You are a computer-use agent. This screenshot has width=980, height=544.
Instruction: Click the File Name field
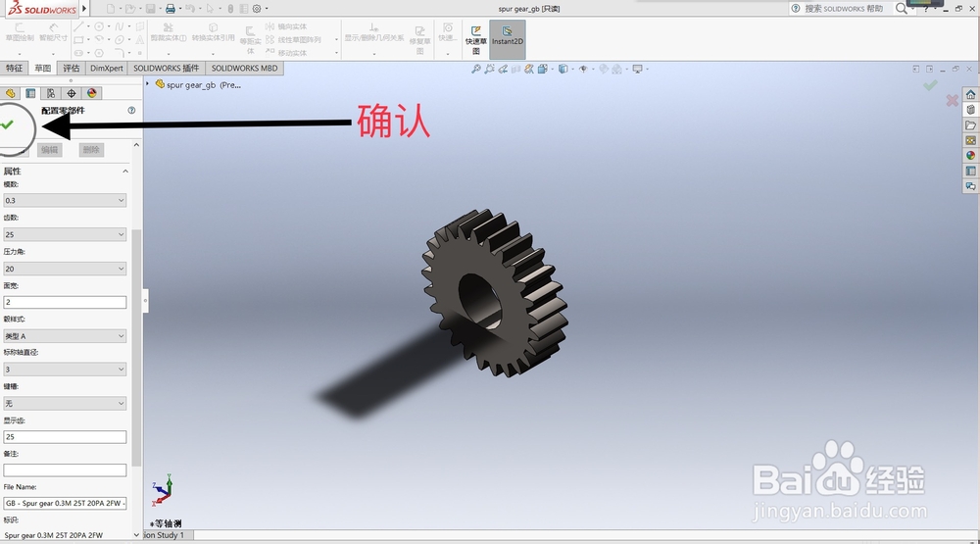click(65, 504)
